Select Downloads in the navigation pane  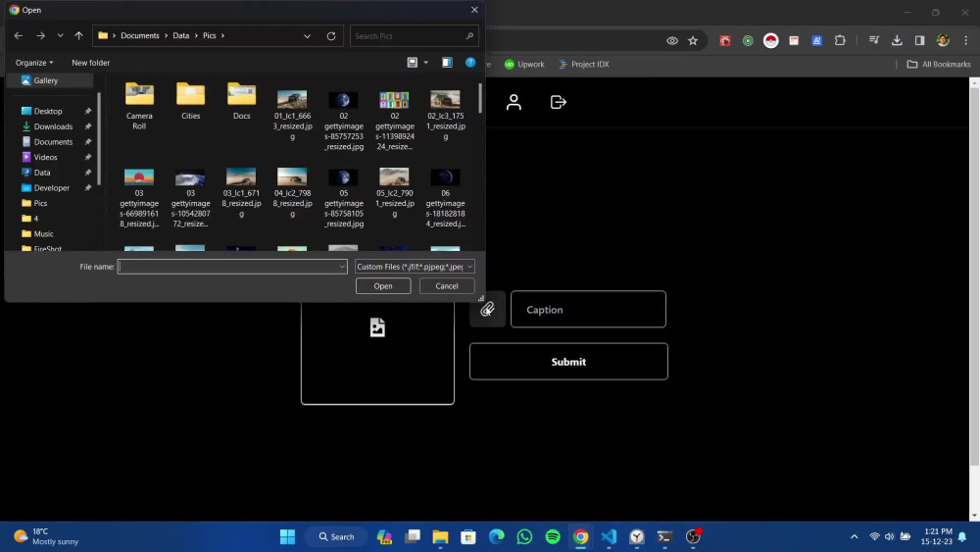coord(53,126)
